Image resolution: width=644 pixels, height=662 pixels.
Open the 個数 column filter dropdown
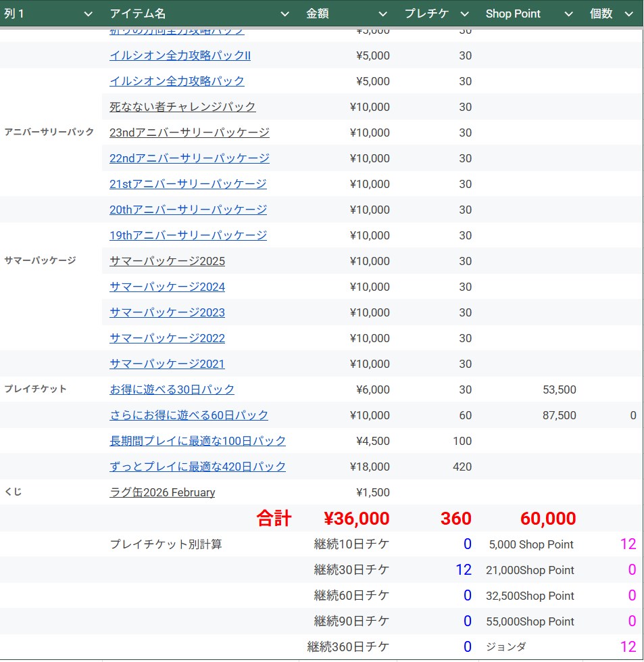(628, 14)
